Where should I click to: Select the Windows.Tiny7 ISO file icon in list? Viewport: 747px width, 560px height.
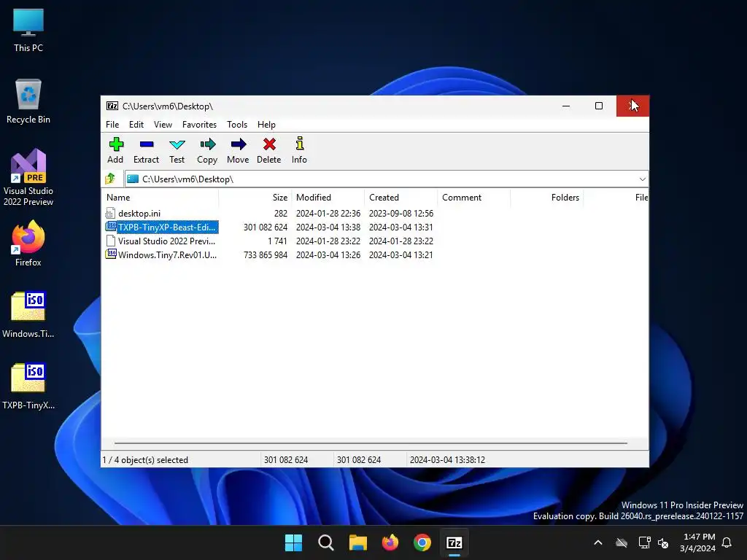[x=111, y=254]
